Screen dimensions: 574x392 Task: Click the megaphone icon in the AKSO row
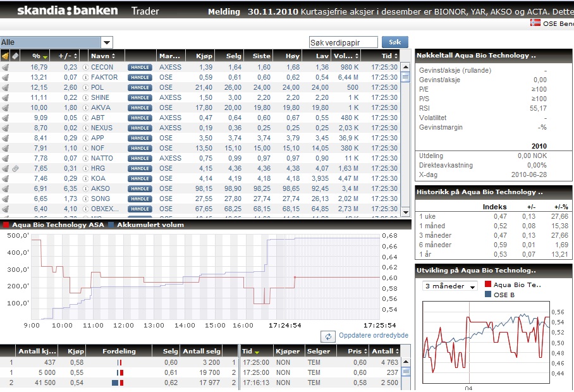5,189
